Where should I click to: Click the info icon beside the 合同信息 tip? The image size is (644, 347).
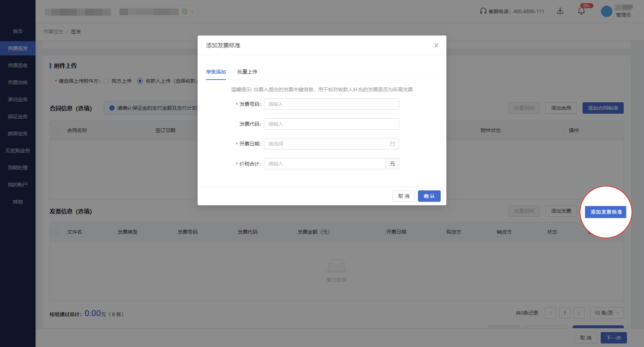coord(112,108)
